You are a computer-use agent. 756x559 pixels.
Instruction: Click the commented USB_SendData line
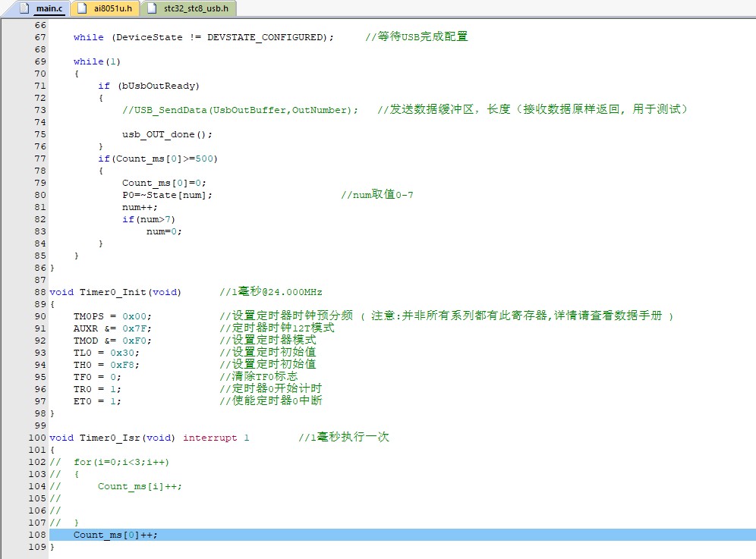(240, 110)
